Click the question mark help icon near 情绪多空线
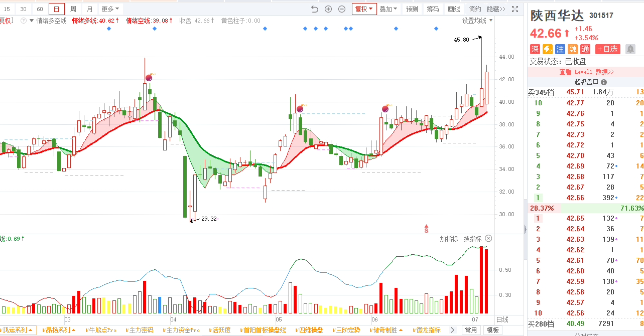The height and width of the screenshot is (336, 644). (24, 21)
